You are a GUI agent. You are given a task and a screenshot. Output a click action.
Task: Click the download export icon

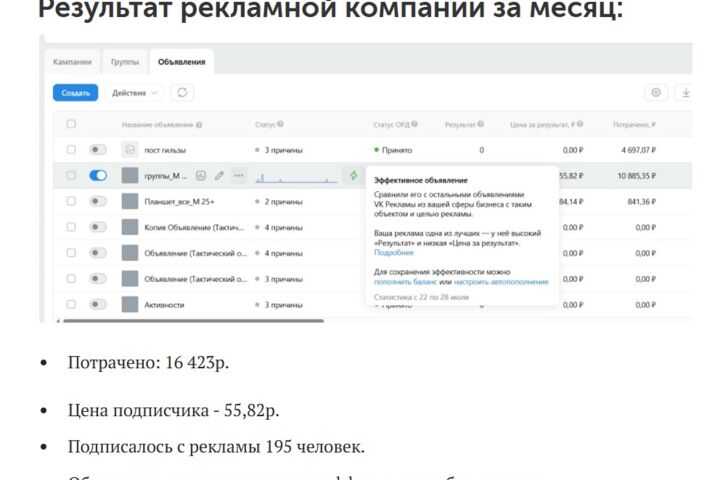tap(686, 93)
